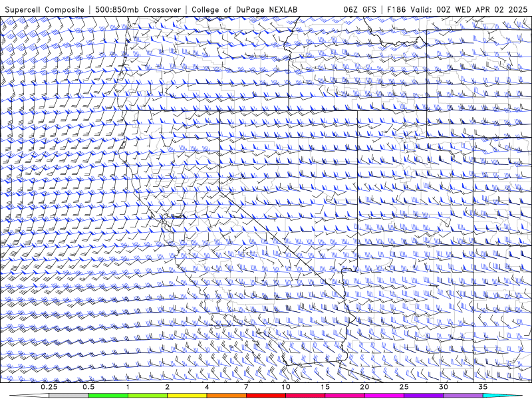Select the orange 4–7 color bar segment
Image resolution: width=532 pixels, height=399 pixels.
[x=226, y=396]
